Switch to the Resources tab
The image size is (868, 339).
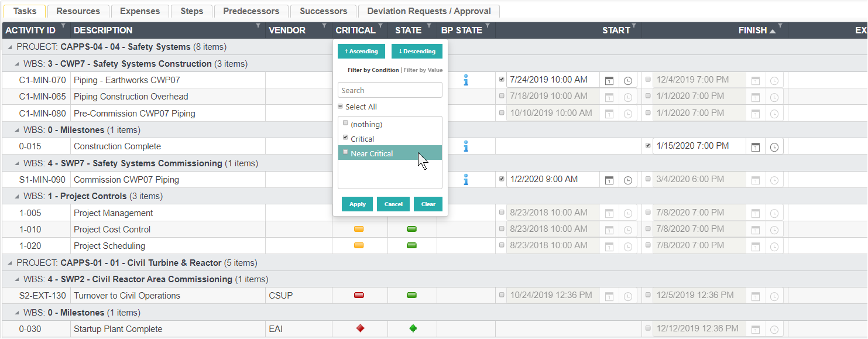pos(78,11)
